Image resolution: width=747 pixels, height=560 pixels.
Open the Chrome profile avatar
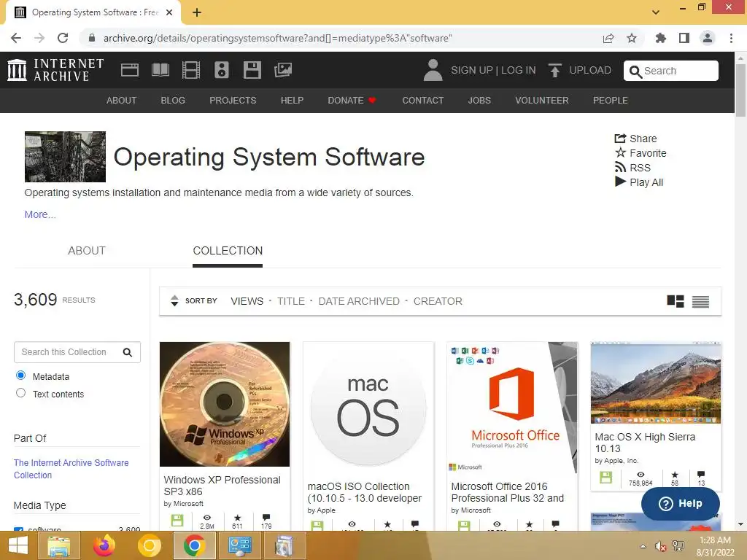708,38
